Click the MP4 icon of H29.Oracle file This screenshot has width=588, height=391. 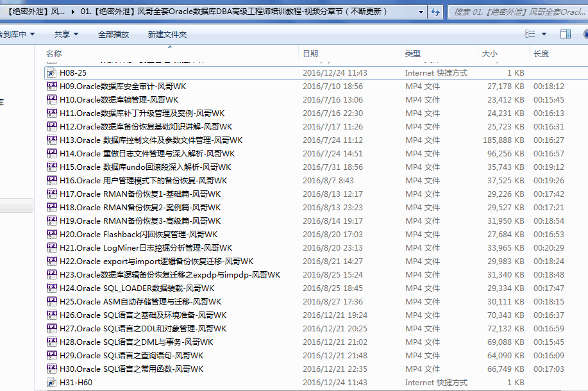[51, 355]
